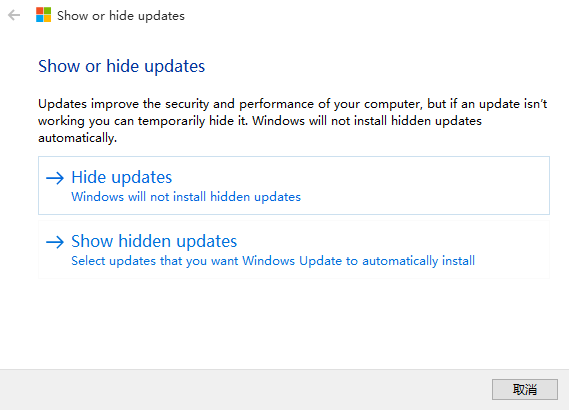
Task: Click the arrow icon beside Hide updates
Action: 55,178
